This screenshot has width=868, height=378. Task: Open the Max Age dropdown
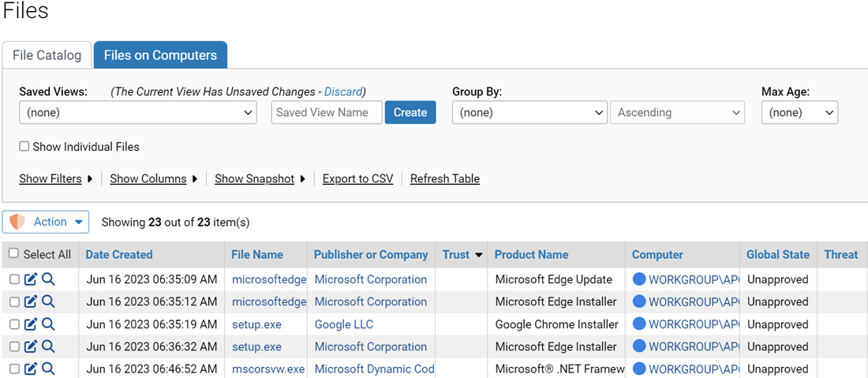pos(799,113)
